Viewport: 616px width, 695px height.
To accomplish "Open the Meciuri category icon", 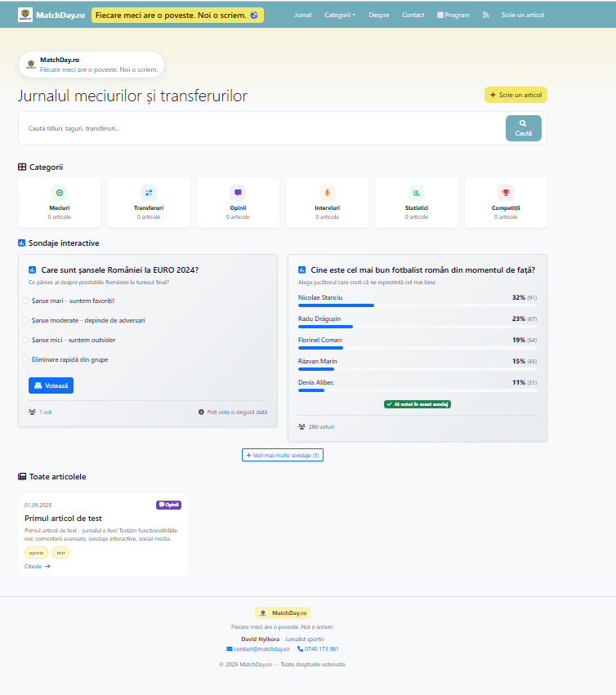I will point(60,193).
